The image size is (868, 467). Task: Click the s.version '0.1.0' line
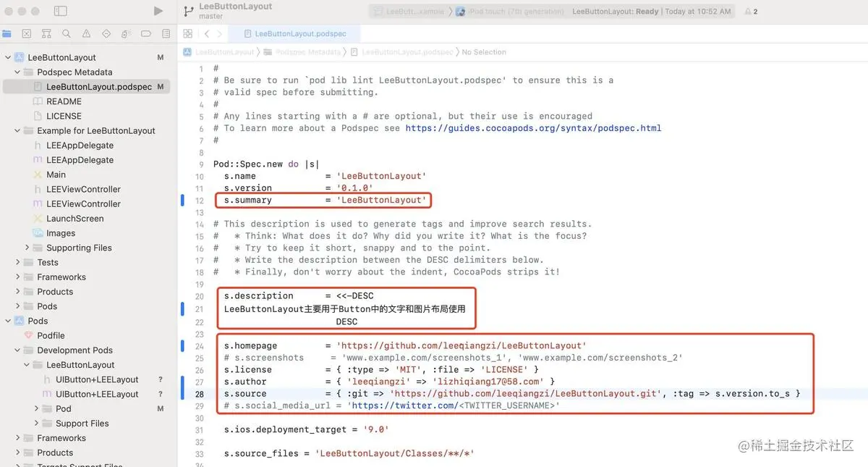[x=299, y=188]
